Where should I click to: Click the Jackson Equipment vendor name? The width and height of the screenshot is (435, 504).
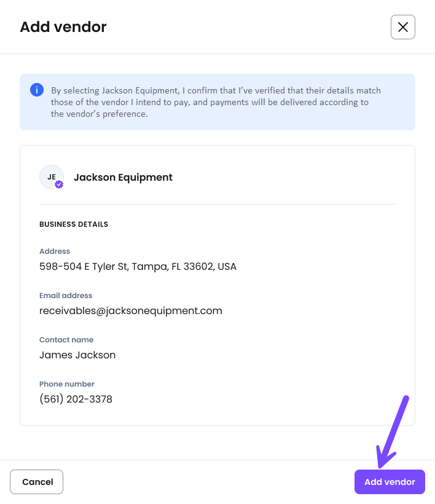(x=123, y=178)
